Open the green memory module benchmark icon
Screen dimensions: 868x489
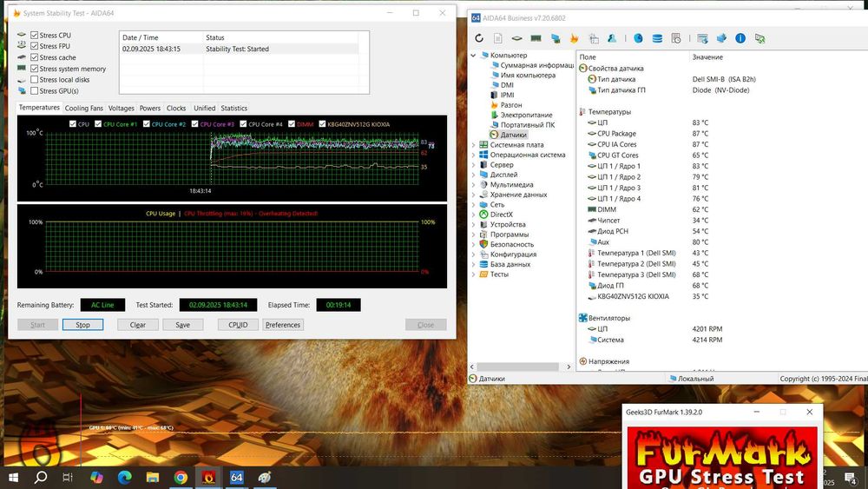pyautogui.click(x=536, y=38)
